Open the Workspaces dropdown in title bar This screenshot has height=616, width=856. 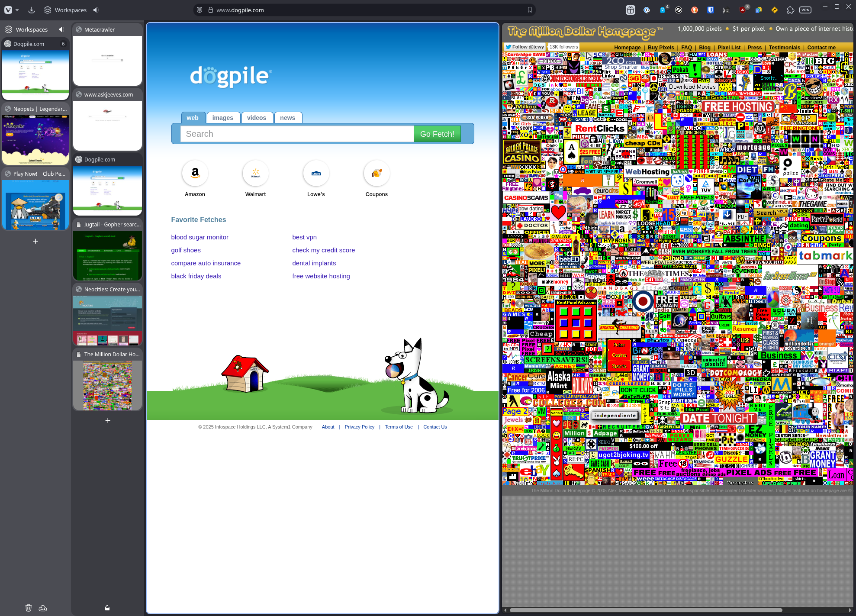point(65,10)
